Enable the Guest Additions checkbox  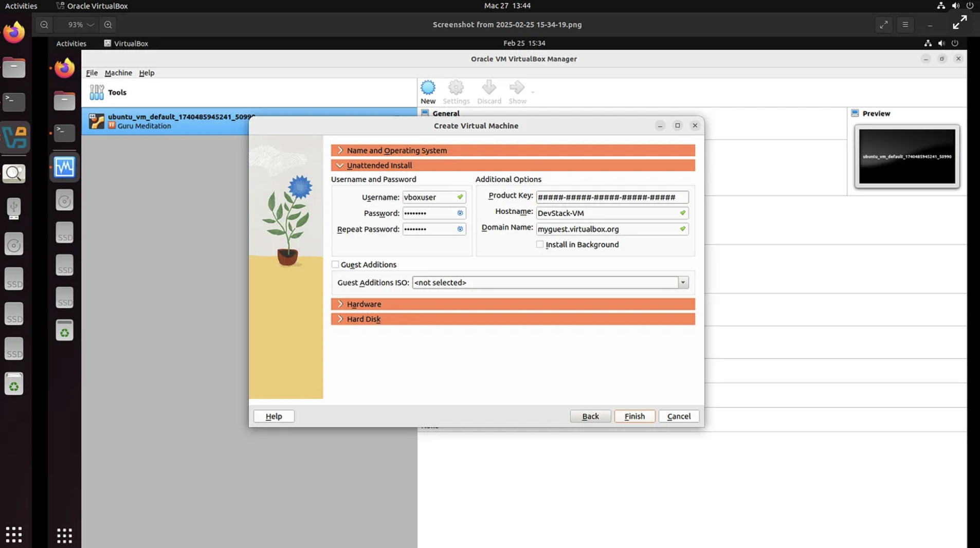335,265
